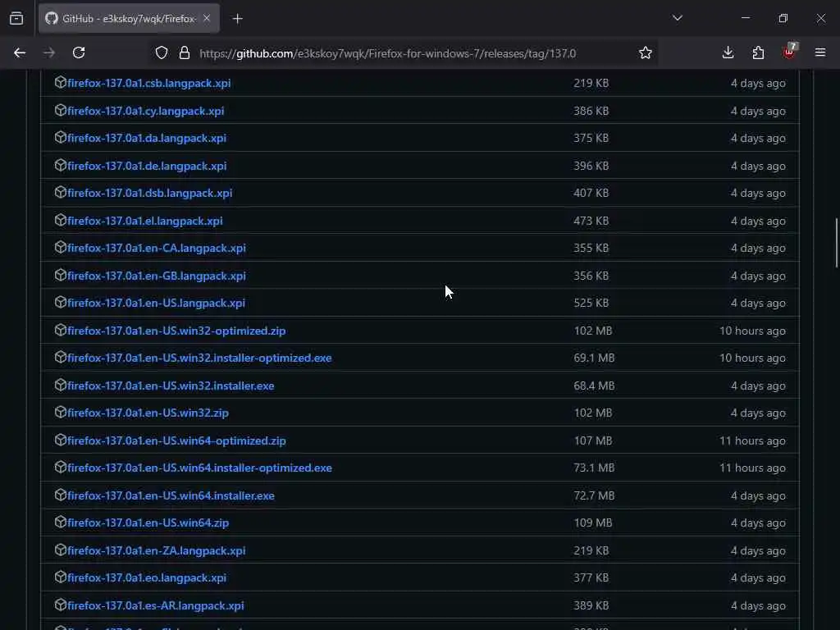This screenshot has height=630, width=840.
Task: Reload the current GitHub page
Action: point(79,52)
